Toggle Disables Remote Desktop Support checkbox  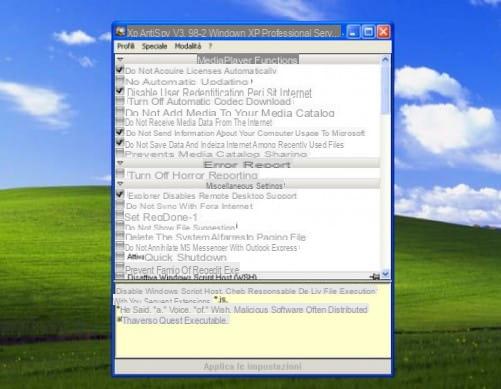coord(120,194)
